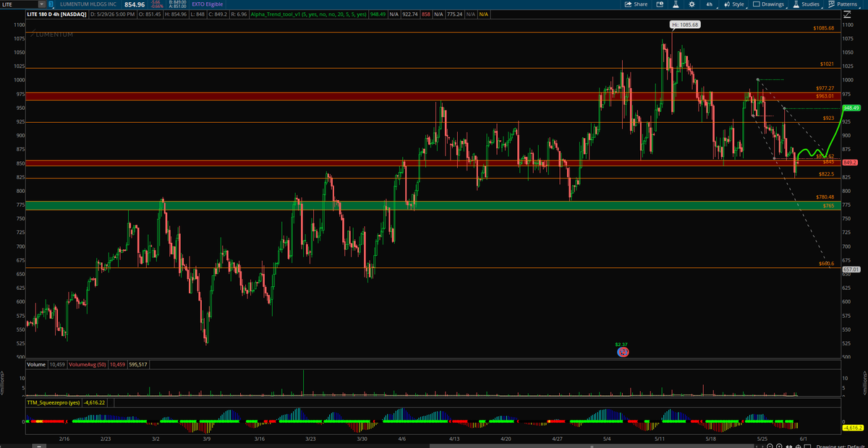Click the earnings event marker icon
868x448 pixels.
(x=622, y=352)
